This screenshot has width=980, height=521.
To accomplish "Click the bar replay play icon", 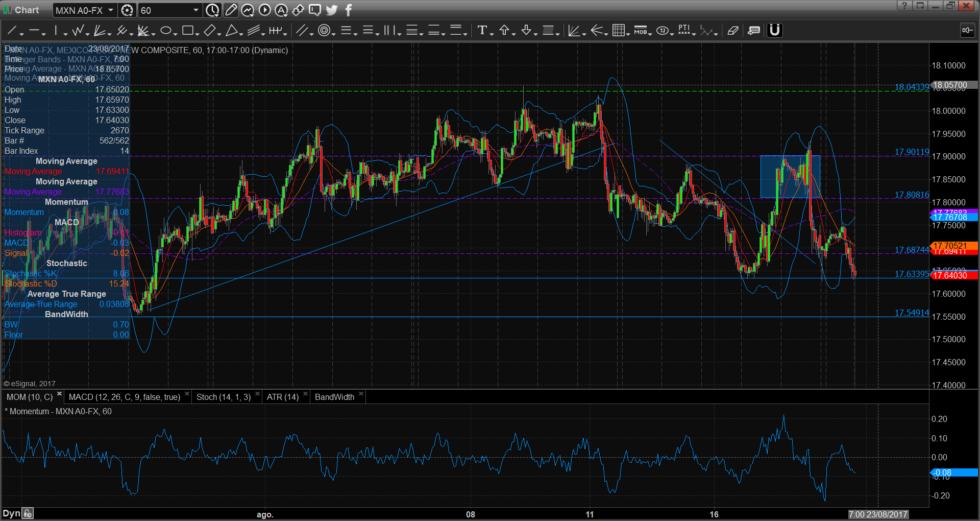I will [264, 10].
